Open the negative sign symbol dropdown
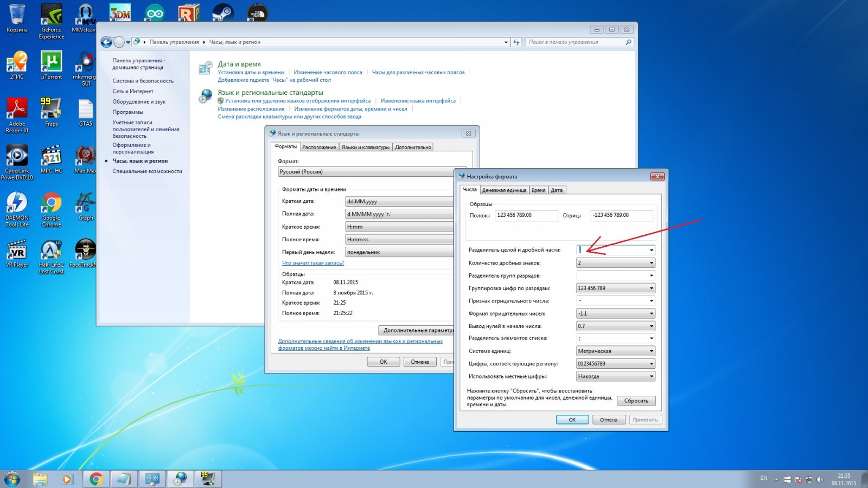The height and width of the screenshot is (488, 868). 651,301
